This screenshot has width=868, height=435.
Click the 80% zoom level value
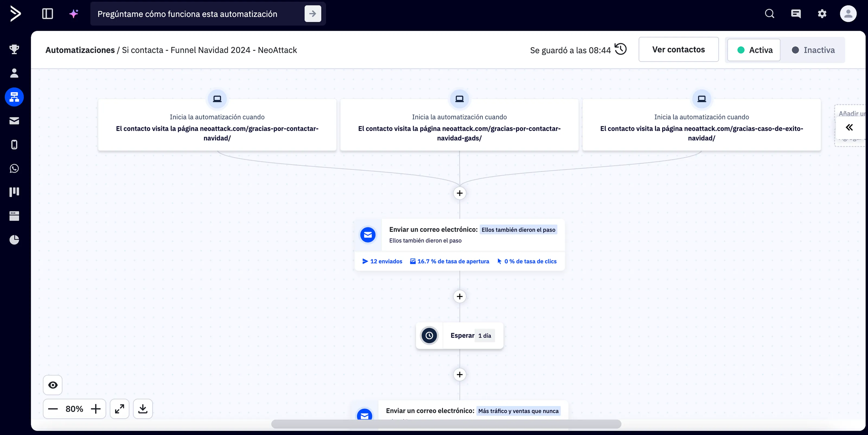[x=74, y=409]
